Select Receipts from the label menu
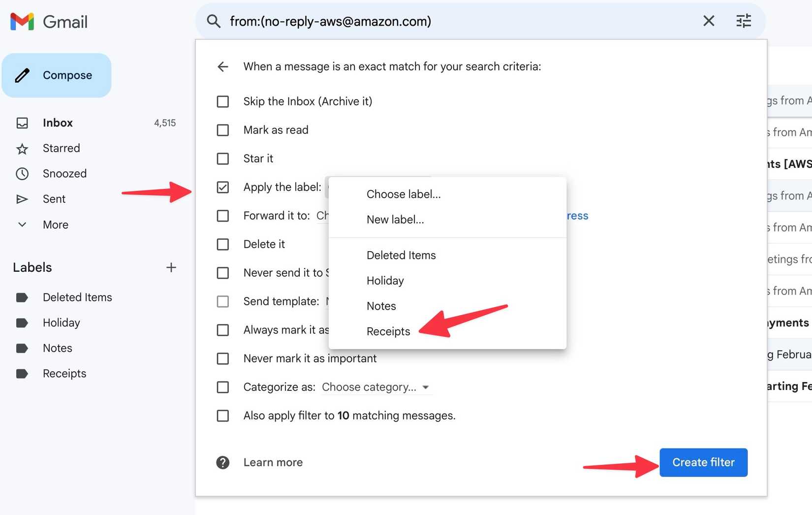This screenshot has height=515, width=812. (388, 331)
